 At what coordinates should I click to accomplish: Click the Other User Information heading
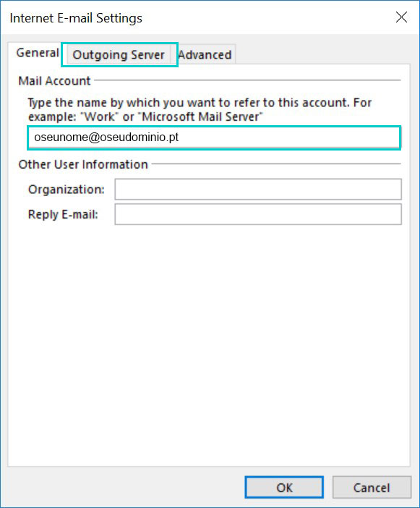click(83, 164)
